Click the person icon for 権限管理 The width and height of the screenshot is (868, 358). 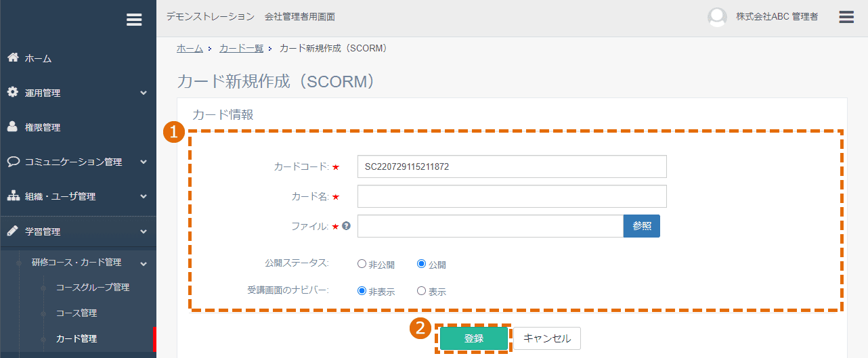(x=13, y=127)
